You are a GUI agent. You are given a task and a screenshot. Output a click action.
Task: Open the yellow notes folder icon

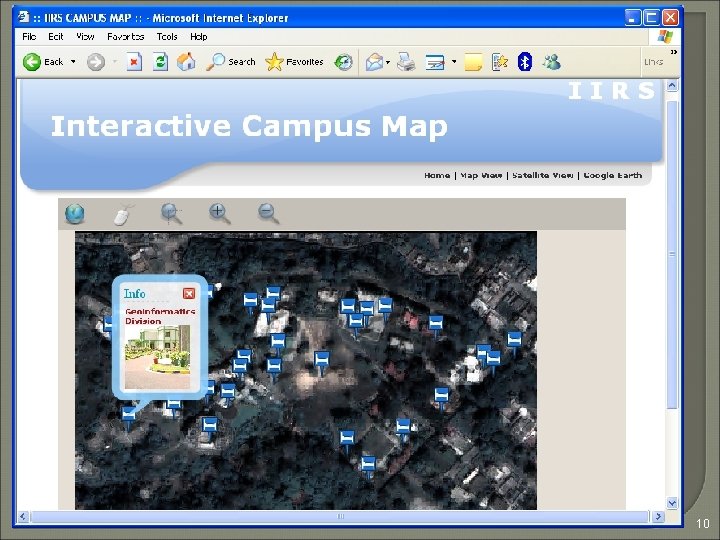pyautogui.click(x=473, y=62)
